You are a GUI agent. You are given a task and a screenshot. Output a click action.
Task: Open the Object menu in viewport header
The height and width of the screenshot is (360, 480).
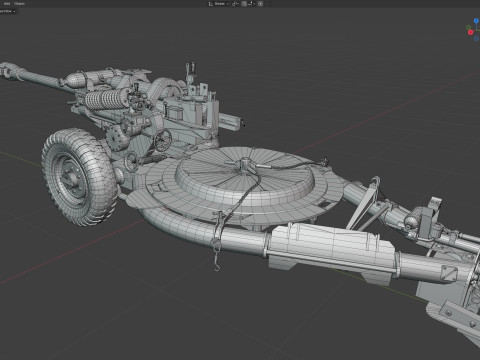pyautogui.click(x=20, y=4)
